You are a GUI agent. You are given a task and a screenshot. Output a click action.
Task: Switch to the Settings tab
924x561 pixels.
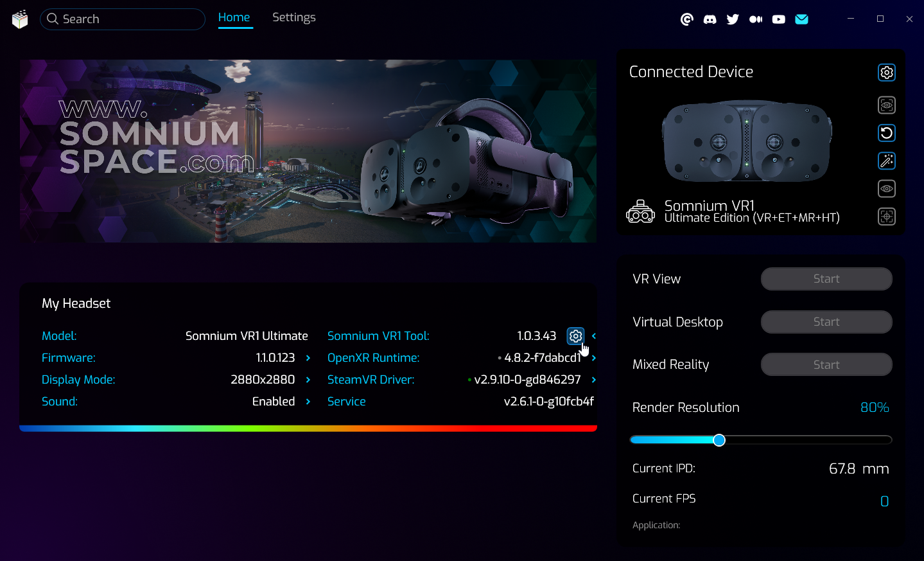[x=294, y=18]
